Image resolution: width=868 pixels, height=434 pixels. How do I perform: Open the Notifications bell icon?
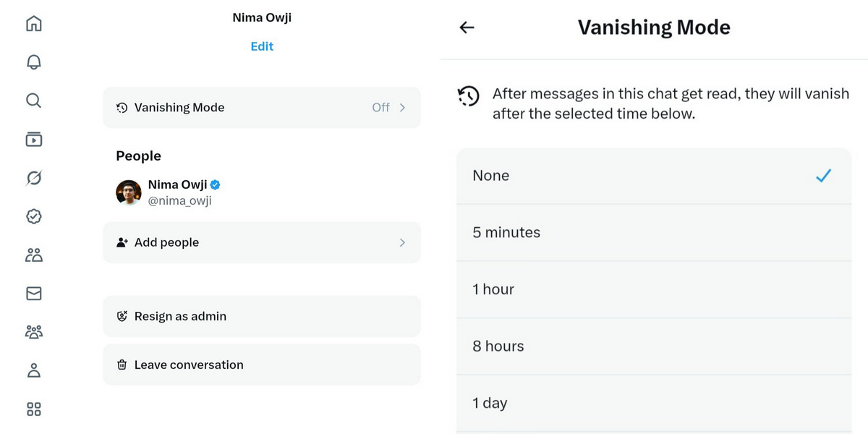33,62
